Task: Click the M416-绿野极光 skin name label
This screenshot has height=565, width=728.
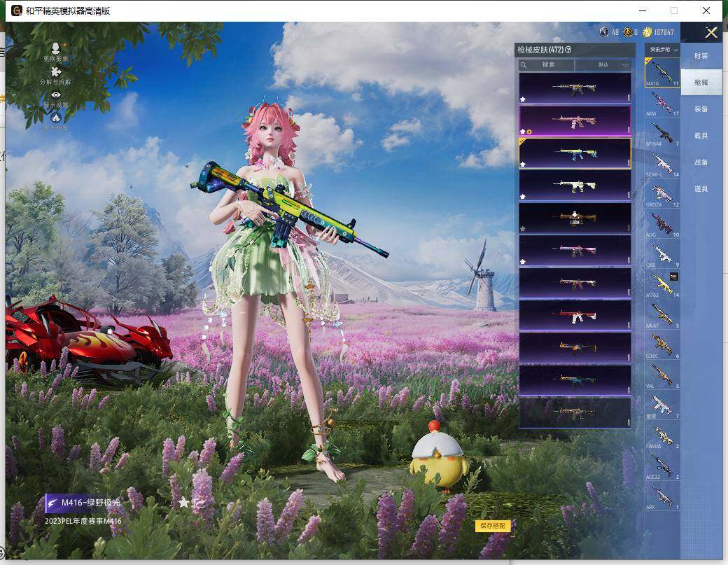Action: click(90, 502)
